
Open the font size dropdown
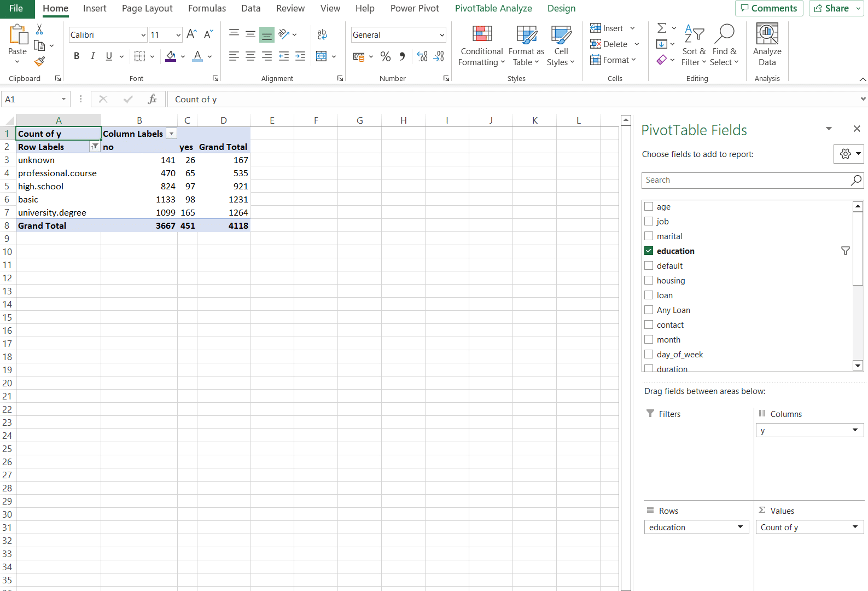(x=178, y=35)
